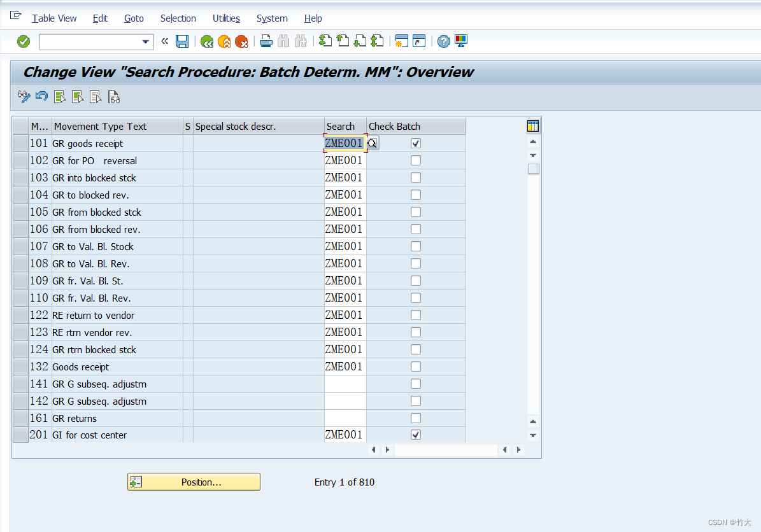Click the Check Batch column header

[x=416, y=127]
